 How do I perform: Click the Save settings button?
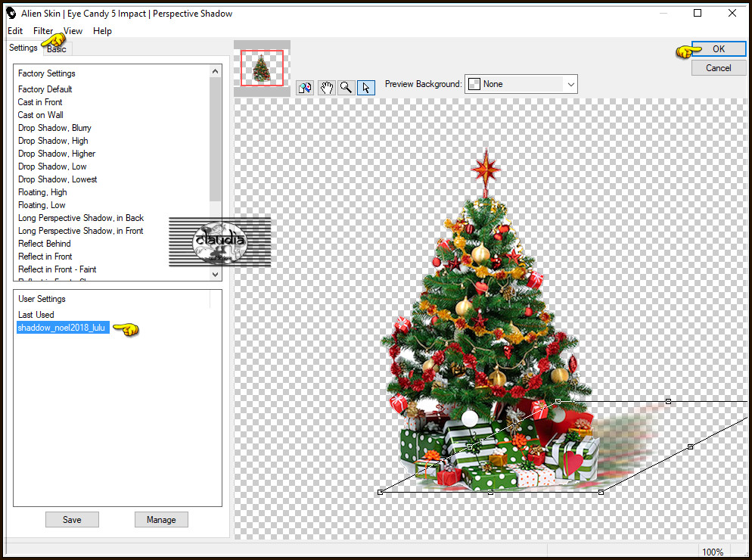click(72, 520)
